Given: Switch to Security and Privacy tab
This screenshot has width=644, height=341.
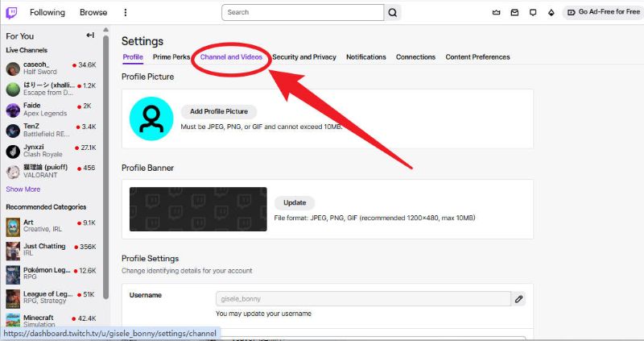Looking at the screenshot, I should click(x=304, y=57).
